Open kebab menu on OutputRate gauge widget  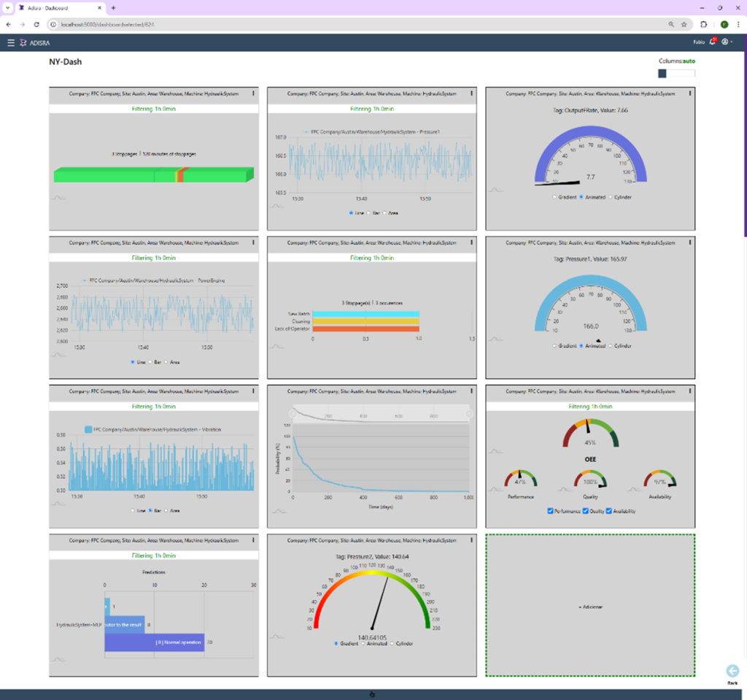pyautogui.click(x=690, y=93)
